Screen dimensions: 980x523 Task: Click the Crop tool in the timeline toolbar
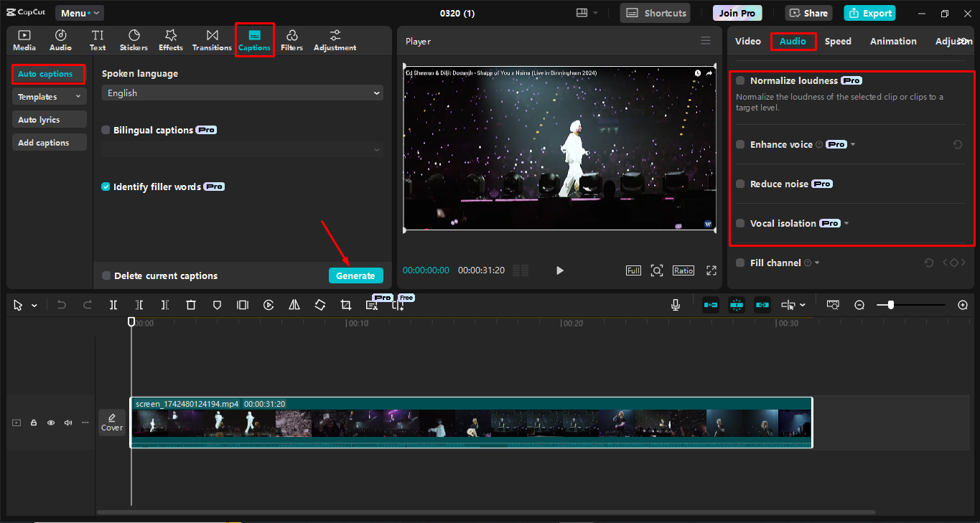[x=345, y=305]
